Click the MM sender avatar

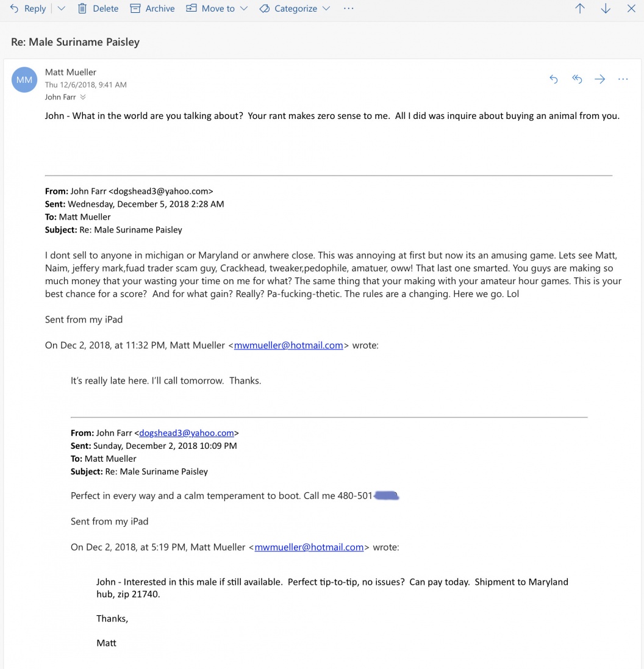point(24,80)
